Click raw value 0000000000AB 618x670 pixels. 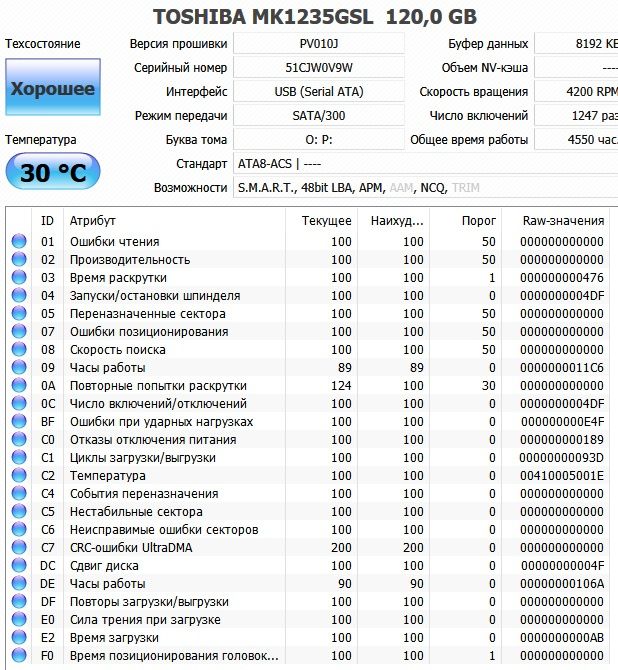pos(562,638)
